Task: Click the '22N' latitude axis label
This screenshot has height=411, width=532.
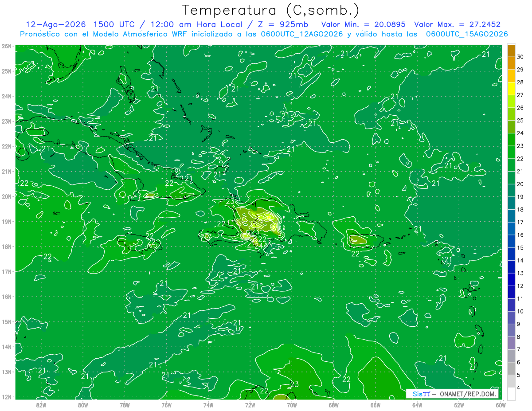Action: [x=7, y=146]
